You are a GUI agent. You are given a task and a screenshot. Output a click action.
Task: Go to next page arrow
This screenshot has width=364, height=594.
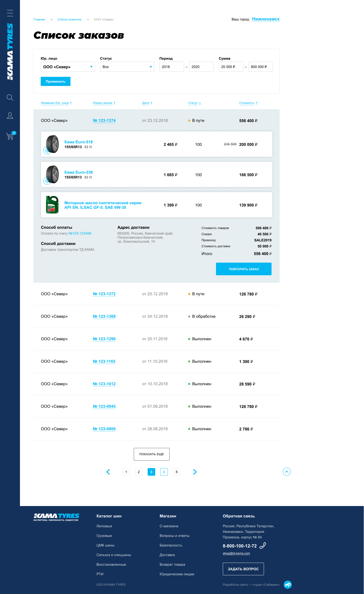coord(195,472)
